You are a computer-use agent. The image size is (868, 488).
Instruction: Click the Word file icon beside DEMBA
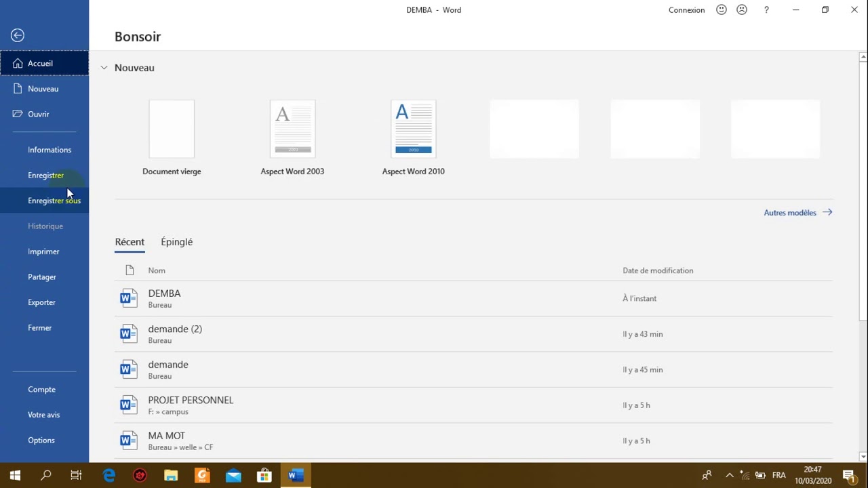pyautogui.click(x=128, y=298)
